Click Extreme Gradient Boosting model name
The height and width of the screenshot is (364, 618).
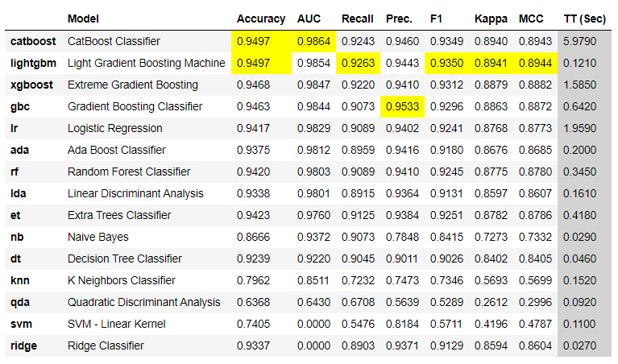coord(132,85)
